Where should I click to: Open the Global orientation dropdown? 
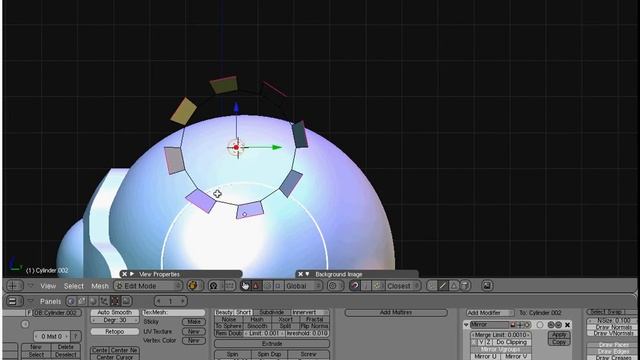303,286
